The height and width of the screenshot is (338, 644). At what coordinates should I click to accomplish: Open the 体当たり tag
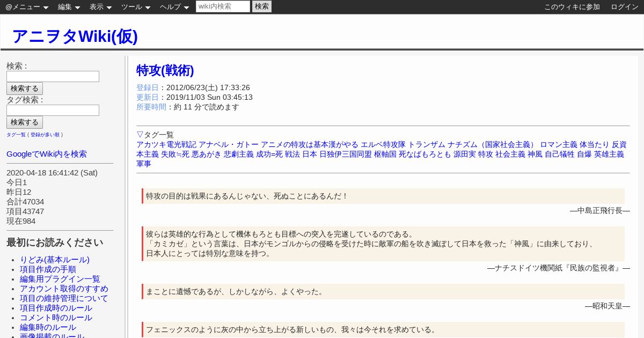595,144
